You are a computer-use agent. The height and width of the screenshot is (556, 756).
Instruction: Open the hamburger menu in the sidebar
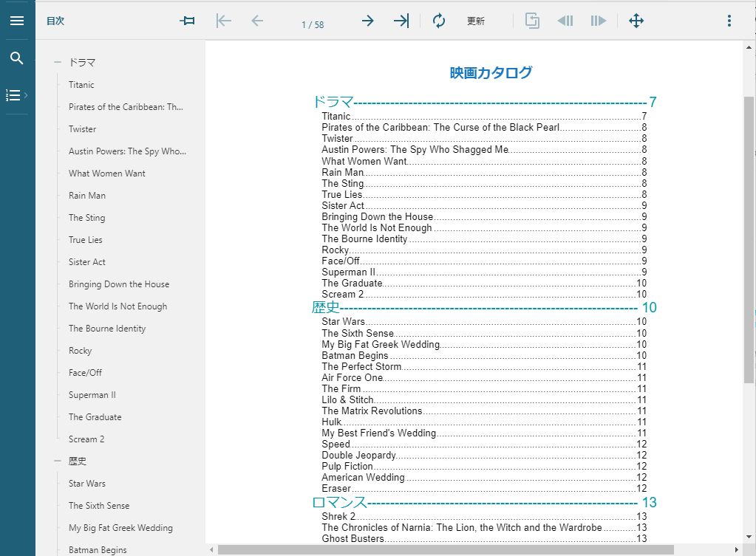(17, 21)
